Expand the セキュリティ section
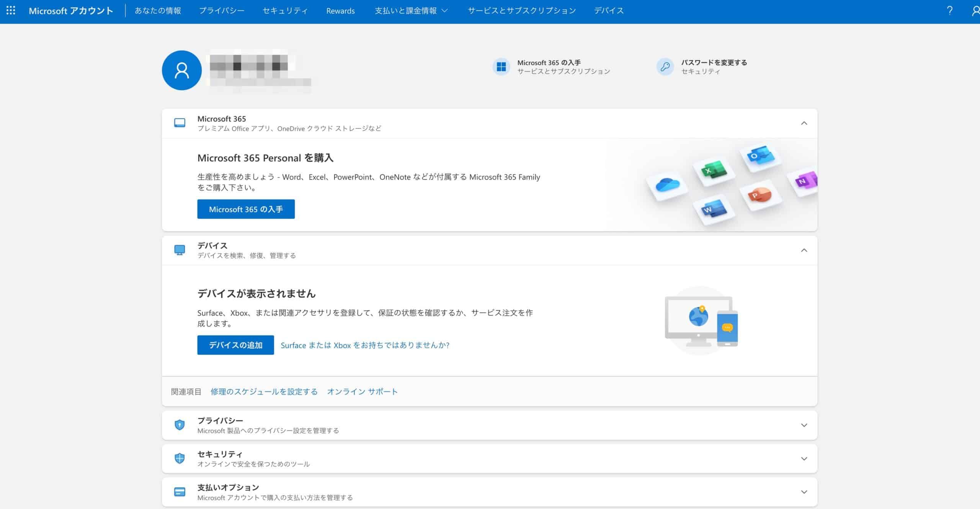 click(x=804, y=458)
